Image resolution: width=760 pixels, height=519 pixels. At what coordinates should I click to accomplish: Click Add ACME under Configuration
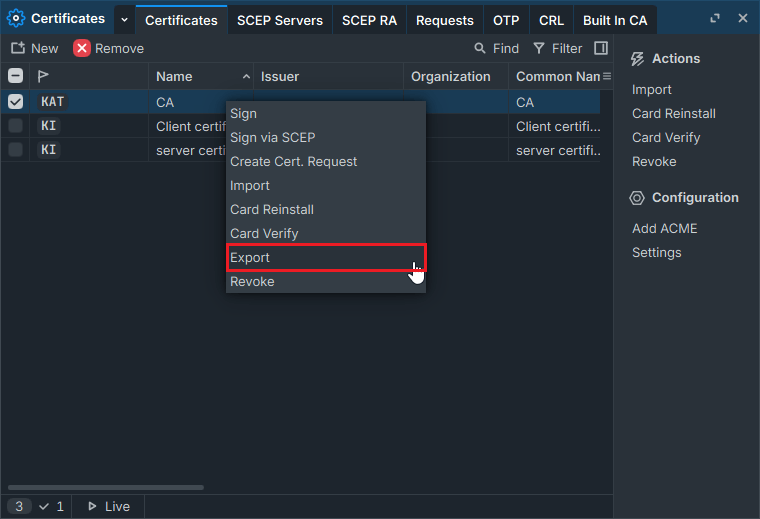tap(665, 228)
